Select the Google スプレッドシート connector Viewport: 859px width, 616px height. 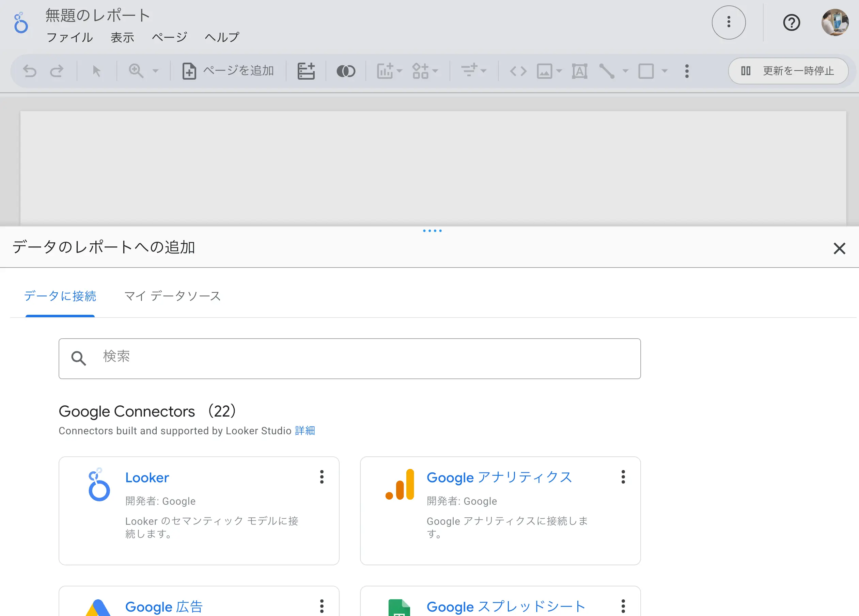[500, 601]
